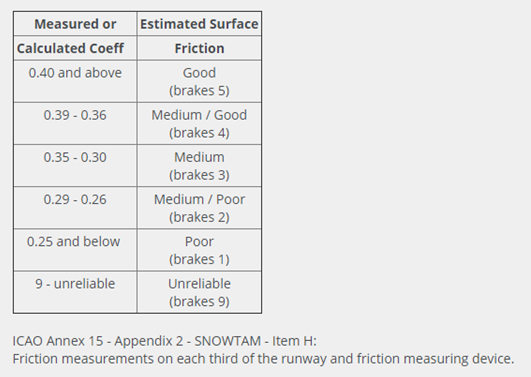
Task: Select the 'Friction' header cell
Action: tap(199, 48)
